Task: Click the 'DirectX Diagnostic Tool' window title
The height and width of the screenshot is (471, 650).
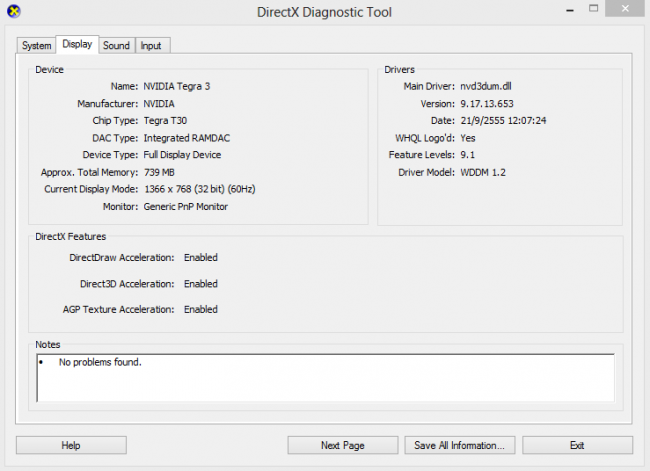Action: point(324,12)
